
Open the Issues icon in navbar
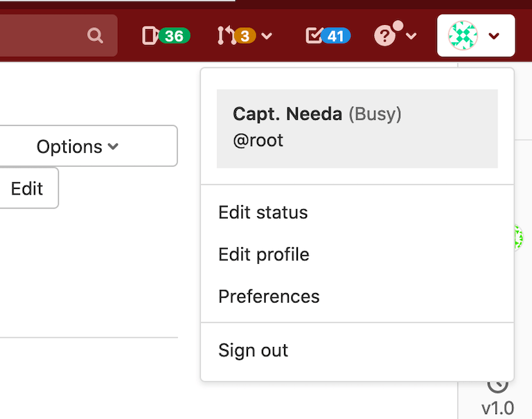150,35
